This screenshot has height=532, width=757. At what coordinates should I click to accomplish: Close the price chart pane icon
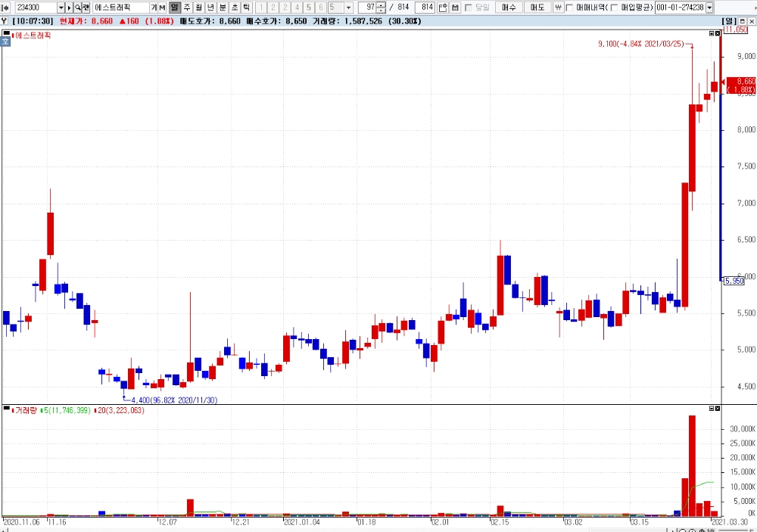718,33
